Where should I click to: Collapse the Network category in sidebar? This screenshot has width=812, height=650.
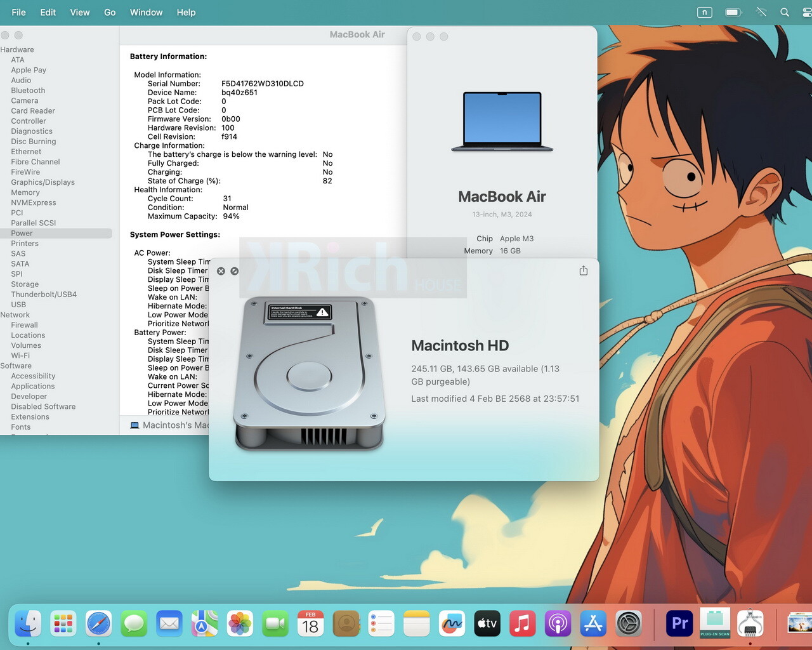tap(15, 315)
